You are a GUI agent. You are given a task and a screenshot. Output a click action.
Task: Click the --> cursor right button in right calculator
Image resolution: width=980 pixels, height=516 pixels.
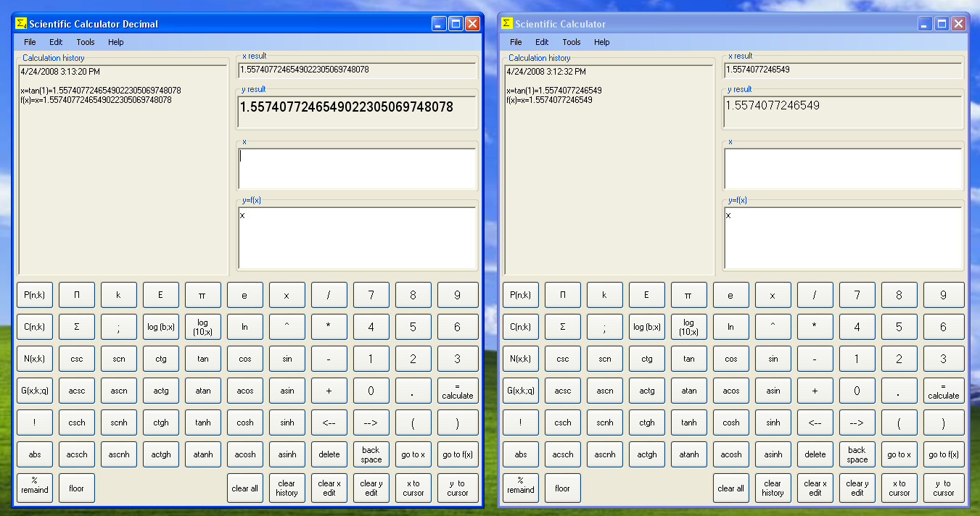pyautogui.click(x=857, y=423)
